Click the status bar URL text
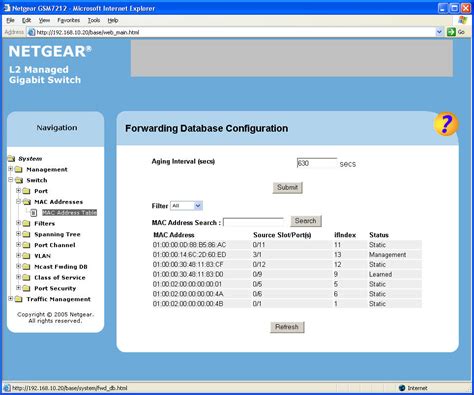 (70, 388)
